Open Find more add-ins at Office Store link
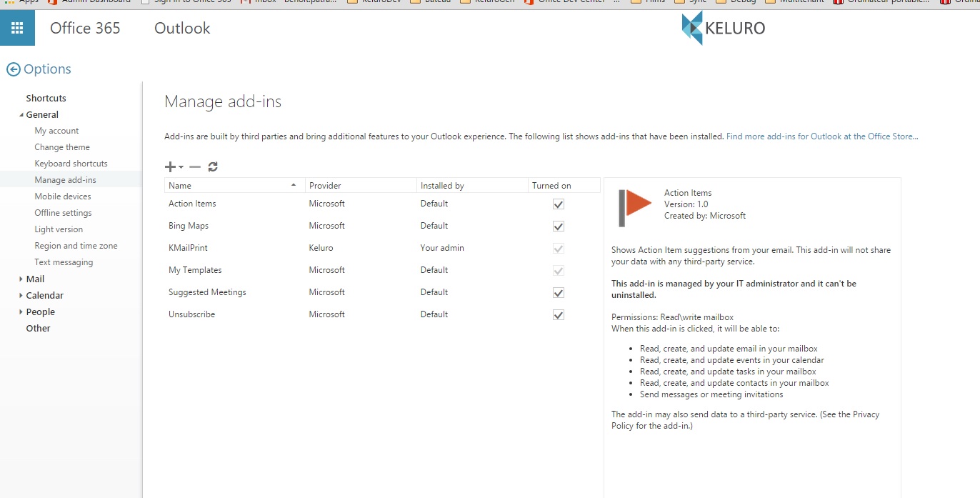980x498 pixels. pyautogui.click(x=822, y=136)
